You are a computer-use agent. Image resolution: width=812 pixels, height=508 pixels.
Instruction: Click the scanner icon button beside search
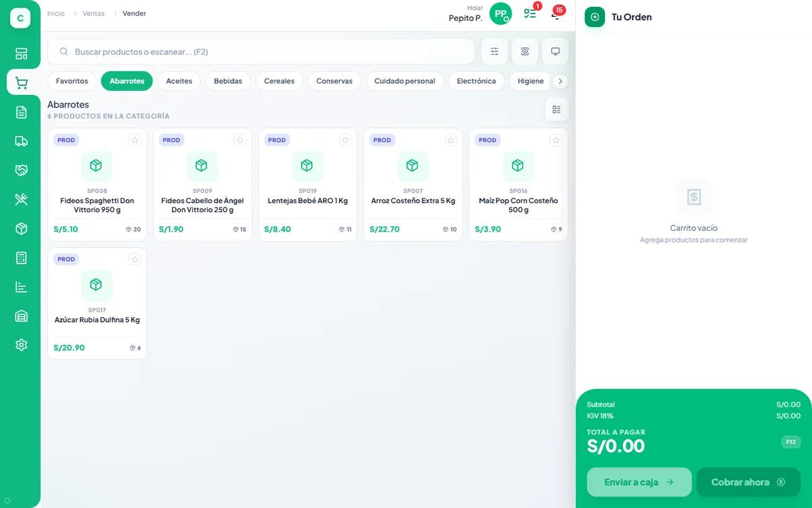coord(524,51)
